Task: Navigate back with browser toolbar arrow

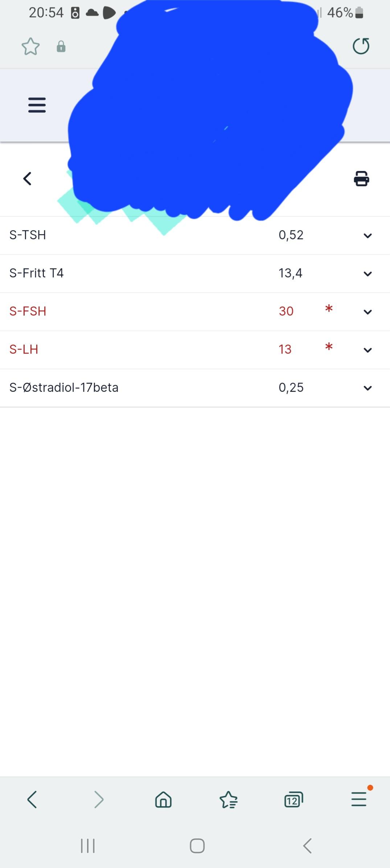Action: click(x=32, y=799)
